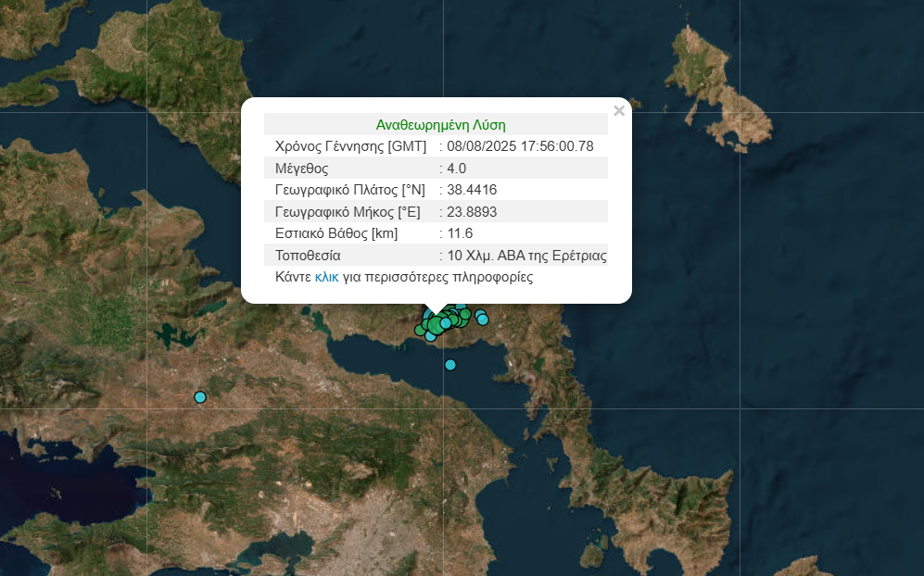The width and height of the screenshot is (924, 576).
Task: Click the isolated cyan marker on the western mainland
Action: coord(199,397)
